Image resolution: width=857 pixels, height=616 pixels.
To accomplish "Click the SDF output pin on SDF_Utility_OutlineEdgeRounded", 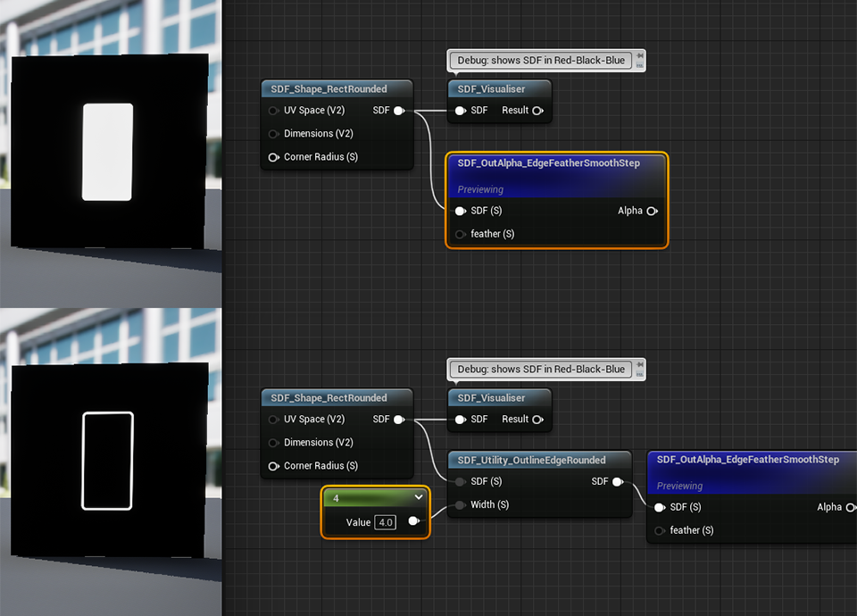I will coord(617,481).
